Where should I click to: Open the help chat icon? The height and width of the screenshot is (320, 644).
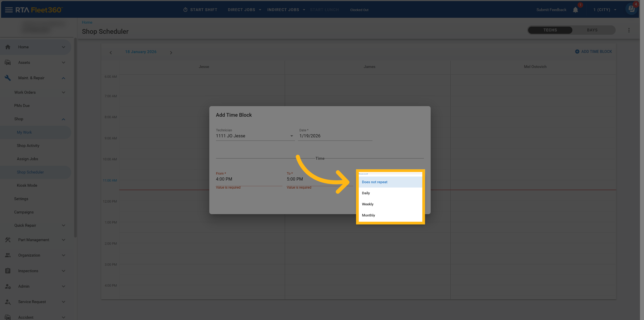(631, 9)
